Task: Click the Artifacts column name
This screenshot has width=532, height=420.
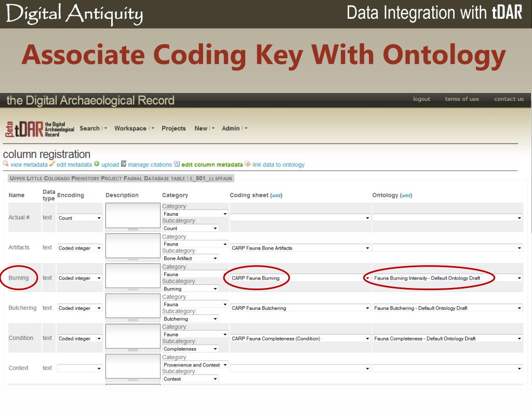Action: (x=19, y=247)
